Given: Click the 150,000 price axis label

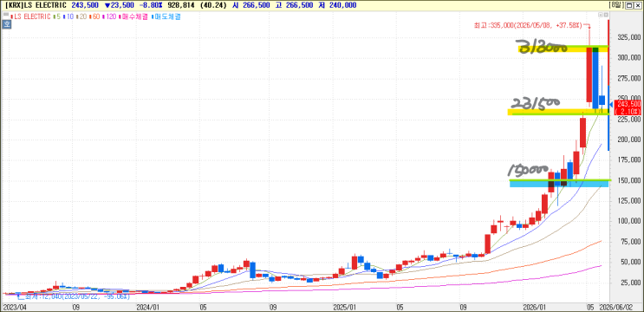Looking at the screenshot, I should pos(628,180).
